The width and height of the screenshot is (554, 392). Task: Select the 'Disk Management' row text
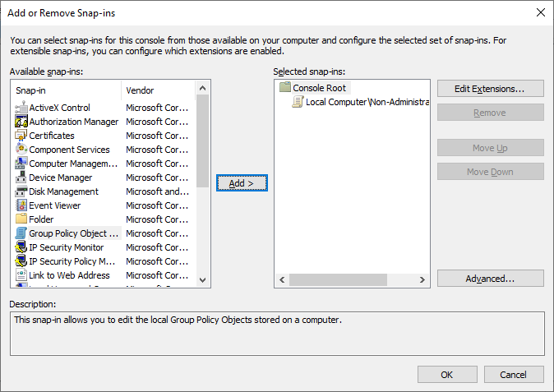pyautogui.click(x=63, y=191)
